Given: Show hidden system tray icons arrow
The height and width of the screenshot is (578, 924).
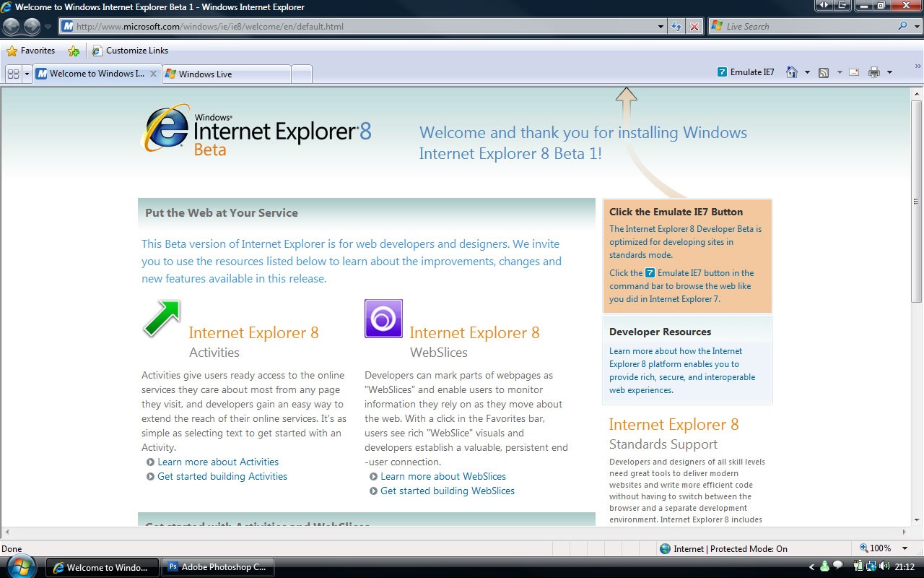Looking at the screenshot, I should [812, 568].
